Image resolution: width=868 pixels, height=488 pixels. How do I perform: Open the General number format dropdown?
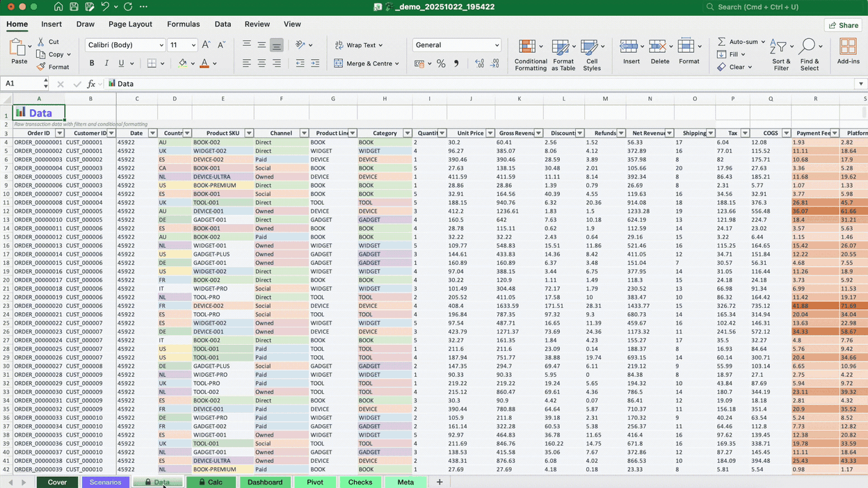(x=457, y=44)
